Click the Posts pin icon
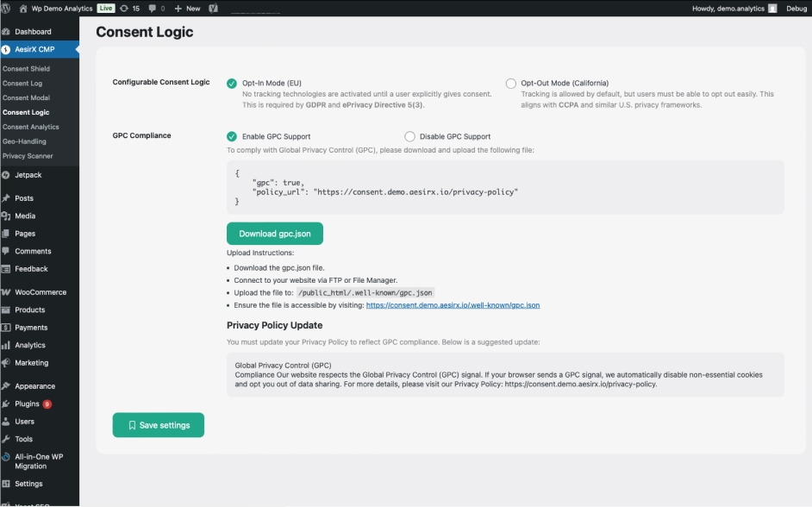 pos(6,198)
